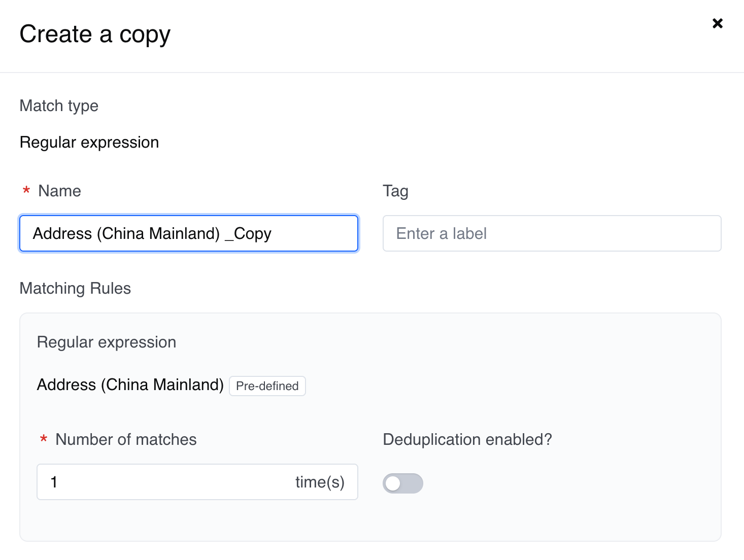Click the Number of matches field
Viewport: 744px width, 560px height.
(x=167, y=482)
